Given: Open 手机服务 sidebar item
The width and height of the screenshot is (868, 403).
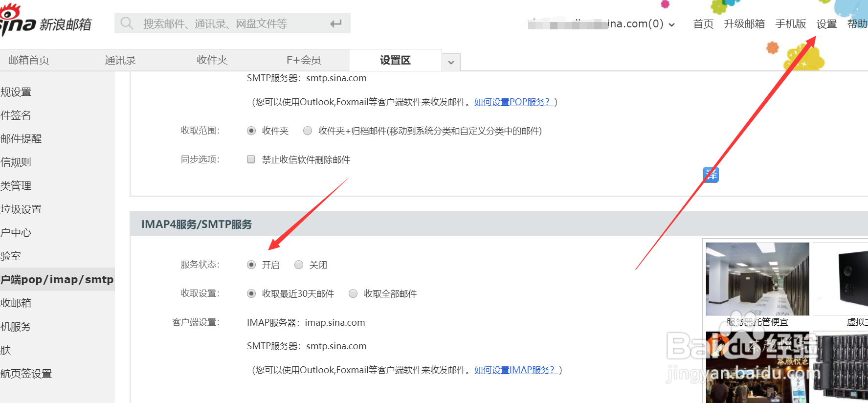Looking at the screenshot, I should 16,327.
